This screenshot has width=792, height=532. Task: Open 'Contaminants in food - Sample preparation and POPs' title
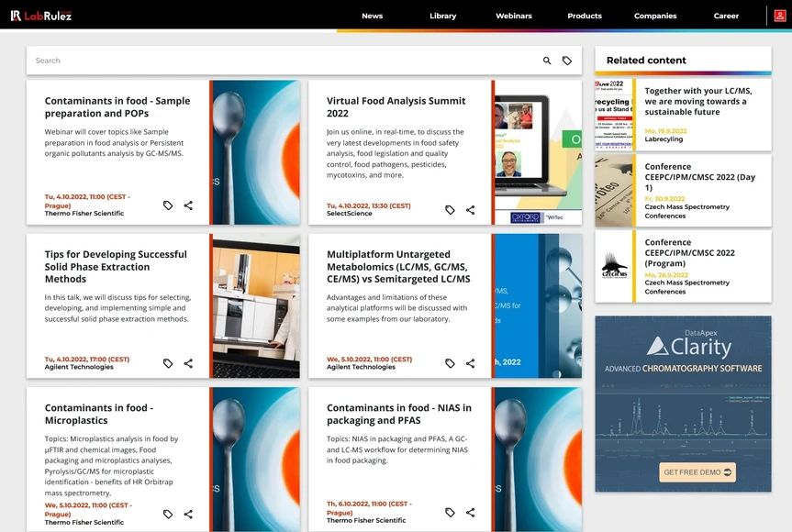(117, 107)
